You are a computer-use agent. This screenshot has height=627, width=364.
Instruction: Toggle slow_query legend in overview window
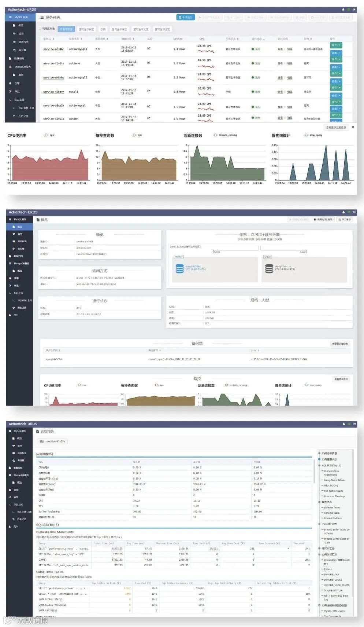click(313, 385)
